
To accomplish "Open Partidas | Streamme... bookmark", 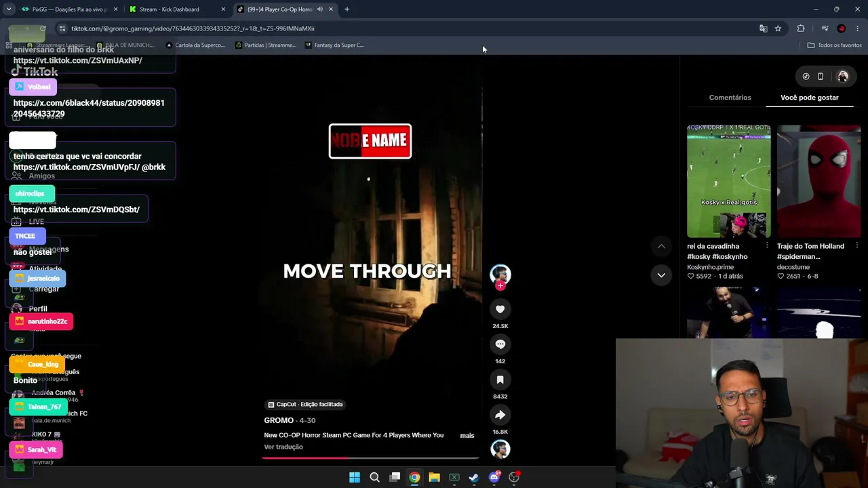I will (x=266, y=45).
